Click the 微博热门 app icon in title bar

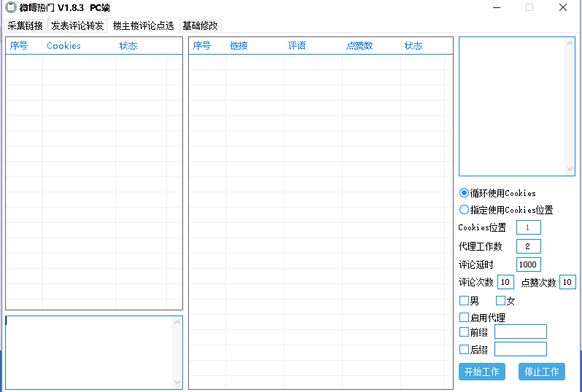coord(11,8)
